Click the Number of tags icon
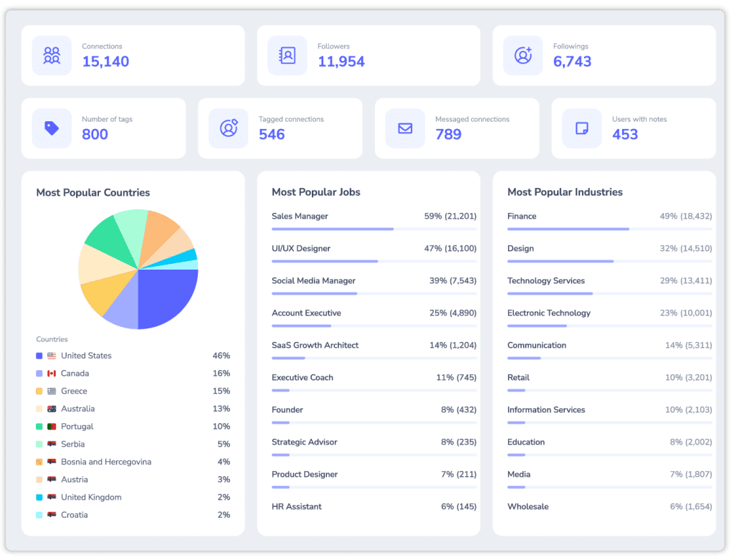The height and width of the screenshot is (560, 734). [x=52, y=128]
